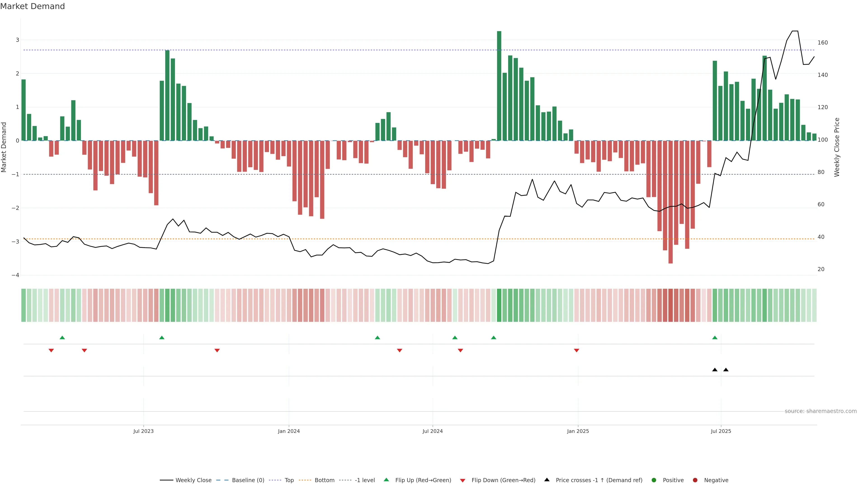Click the red flip-down marker near Jan 2025

tap(577, 351)
